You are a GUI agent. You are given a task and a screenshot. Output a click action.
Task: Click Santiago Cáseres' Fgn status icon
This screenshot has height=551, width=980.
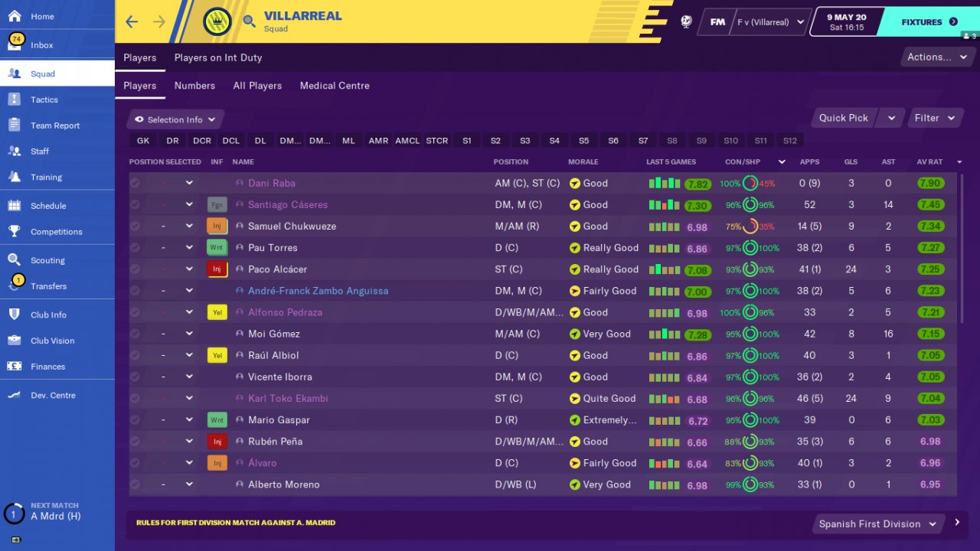coord(217,205)
